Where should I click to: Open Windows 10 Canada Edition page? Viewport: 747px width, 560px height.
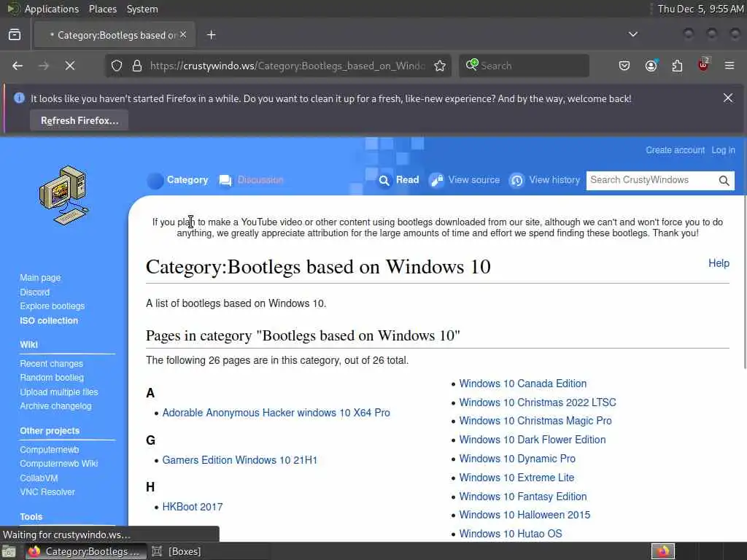click(x=523, y=384)
